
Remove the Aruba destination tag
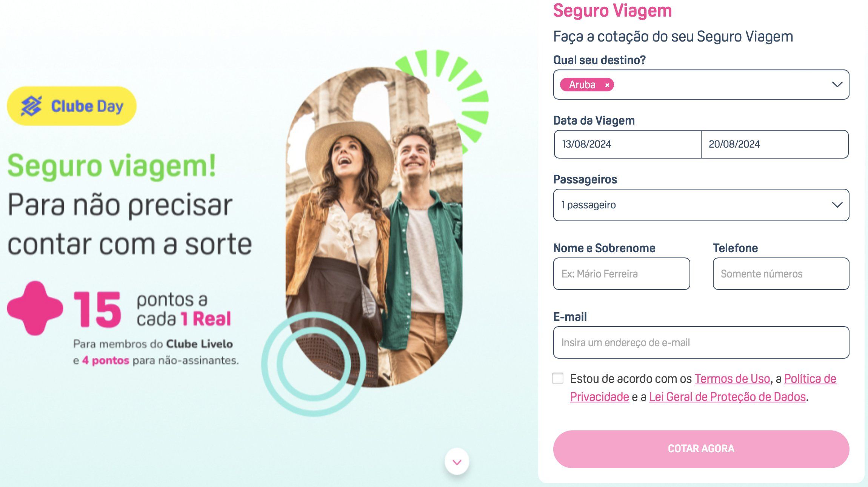pyautogui.click(x=607, y=85)
